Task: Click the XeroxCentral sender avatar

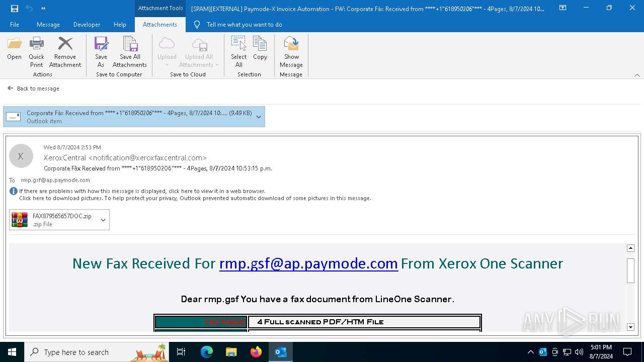Action: [21, 156]
